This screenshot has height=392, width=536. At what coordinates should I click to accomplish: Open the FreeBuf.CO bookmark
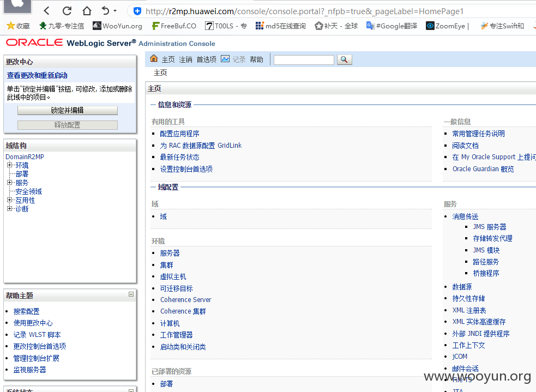click(174, 26)
